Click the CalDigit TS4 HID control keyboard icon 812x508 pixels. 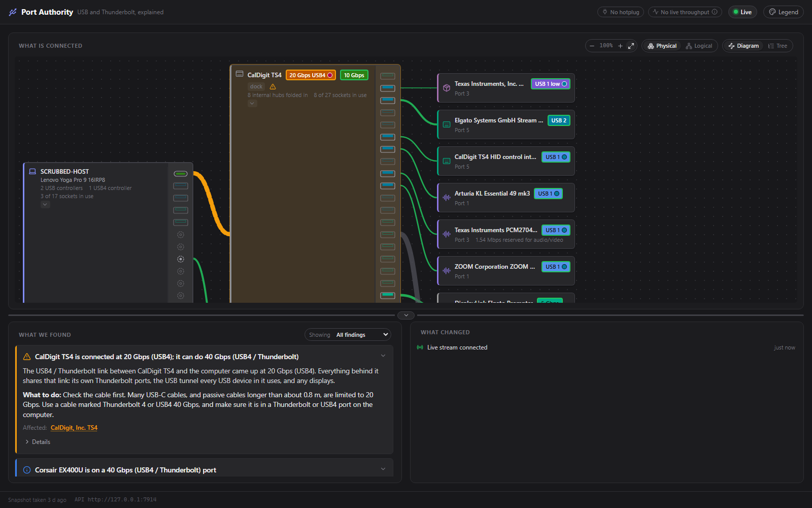(x=447, y=161)
